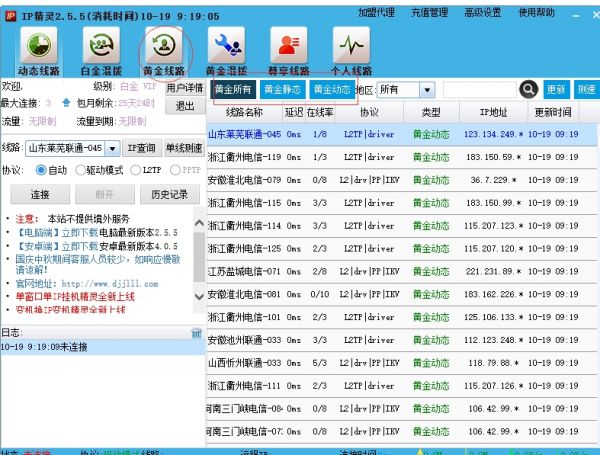Select the L2TP radio button

tap(135, 170)
